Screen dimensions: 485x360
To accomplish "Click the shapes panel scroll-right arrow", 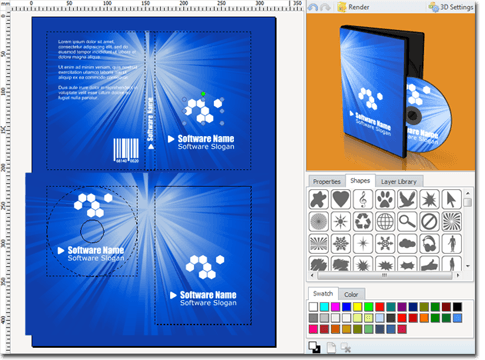I will pos(458,275).
